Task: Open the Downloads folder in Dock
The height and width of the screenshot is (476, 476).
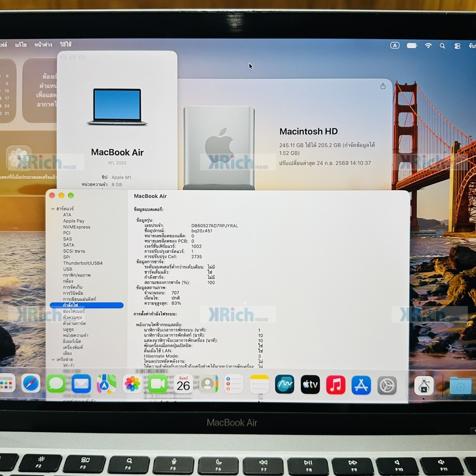Action: (x=460, y=386)
